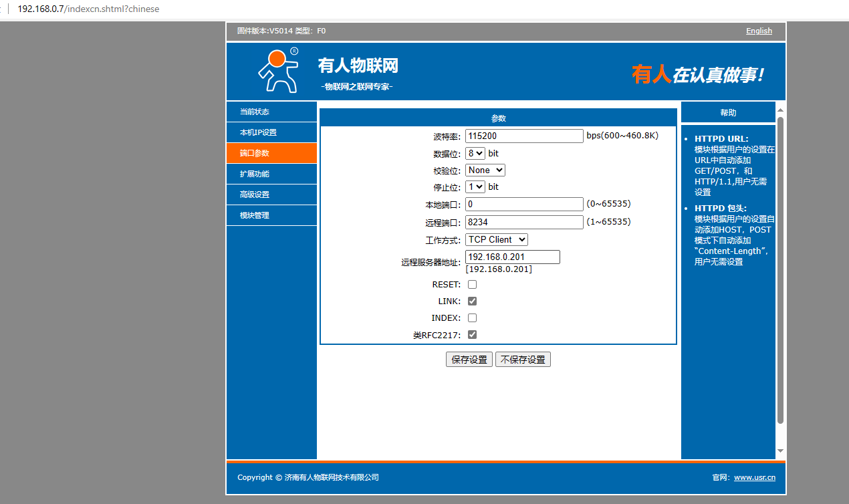Click the [192.168.0.201] text below address

499,269
